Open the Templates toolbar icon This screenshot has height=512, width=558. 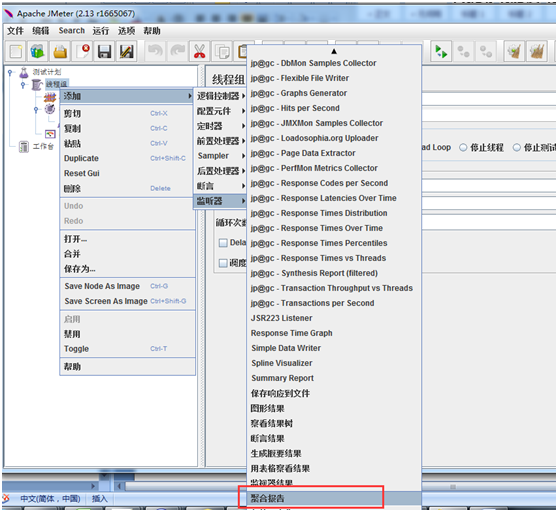click(37, 52)
